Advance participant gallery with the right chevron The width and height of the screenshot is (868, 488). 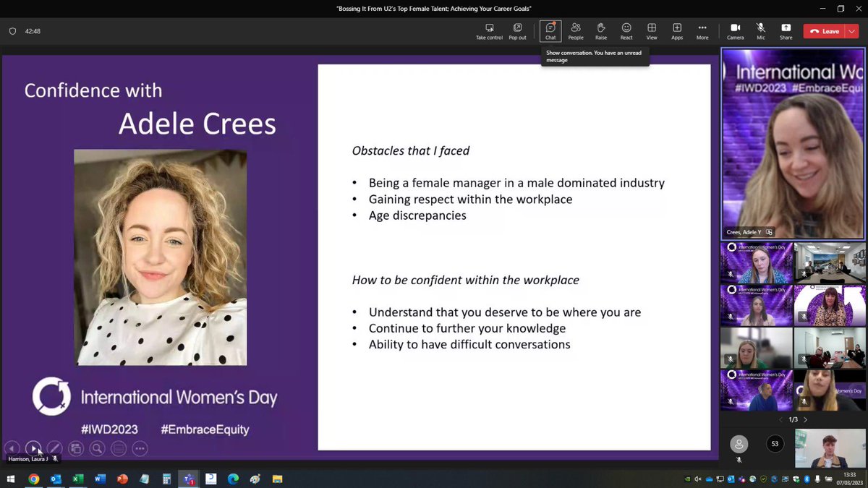(805, 419)
